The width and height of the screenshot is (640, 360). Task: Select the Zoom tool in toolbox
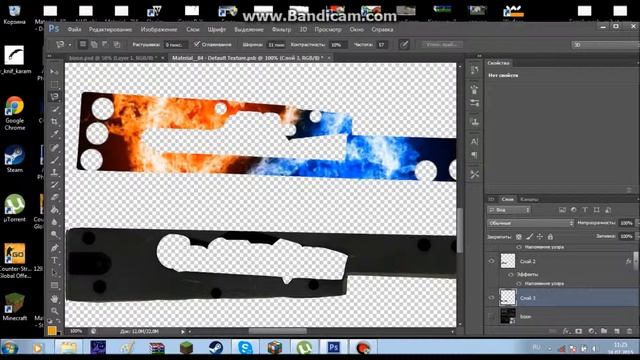(x=54, y=311)
